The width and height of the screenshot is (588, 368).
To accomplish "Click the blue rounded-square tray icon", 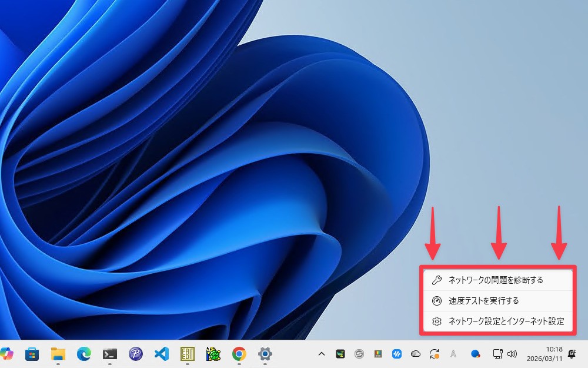I will (x=397, y=354).
